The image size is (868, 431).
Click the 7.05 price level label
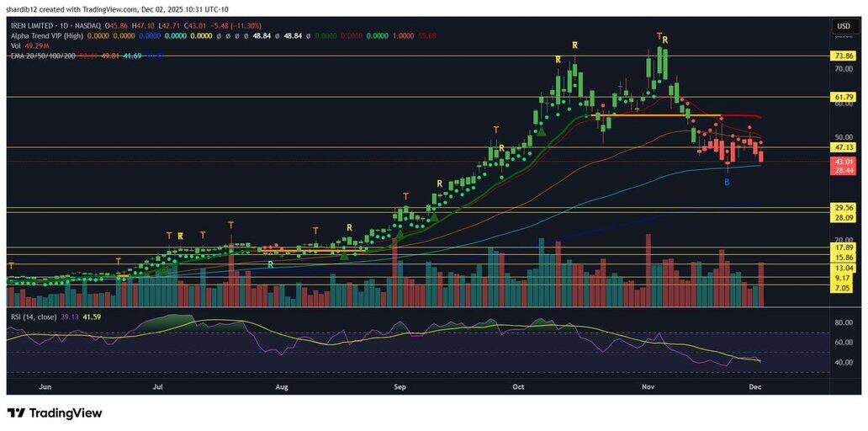[x=843, y=288]
